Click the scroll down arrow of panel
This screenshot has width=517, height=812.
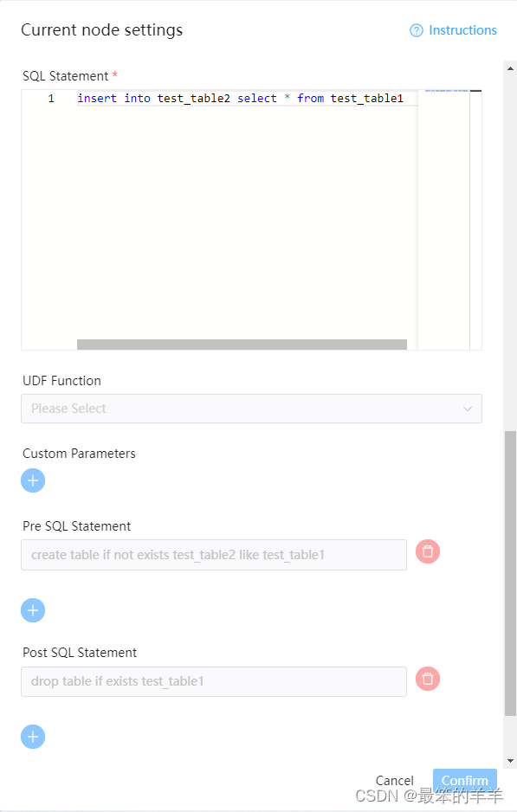pos(510,761)
